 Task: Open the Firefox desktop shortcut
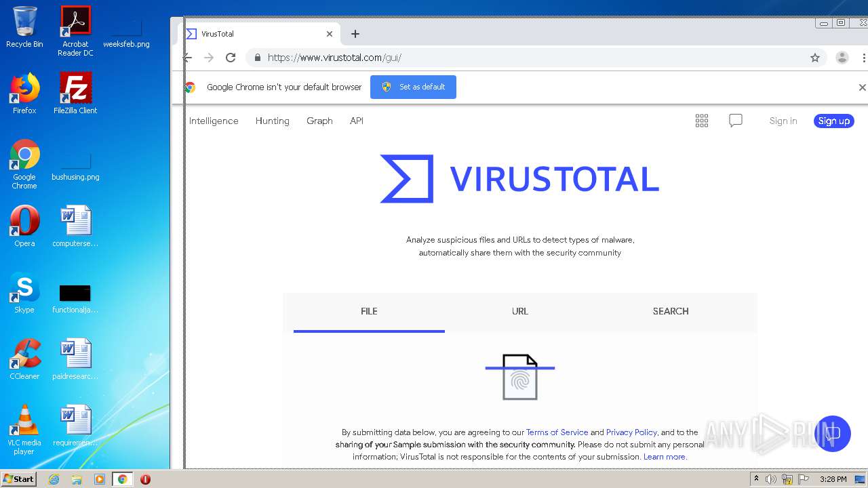pos(24,94)
